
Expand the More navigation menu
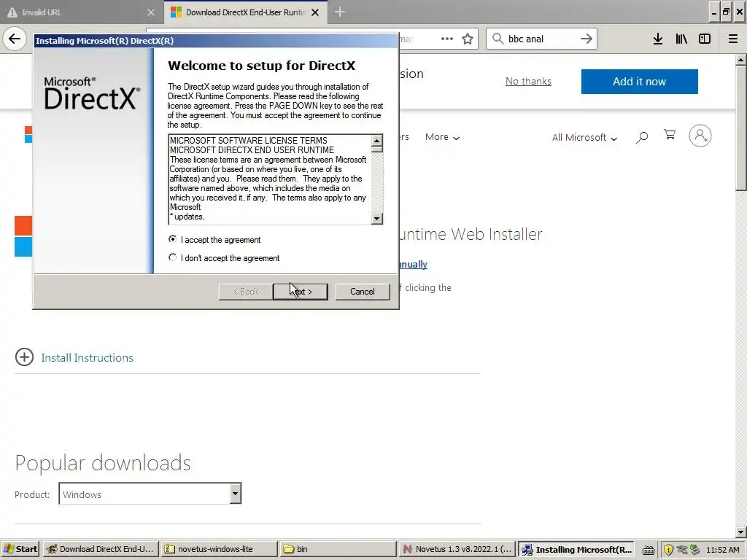(442, 137)
